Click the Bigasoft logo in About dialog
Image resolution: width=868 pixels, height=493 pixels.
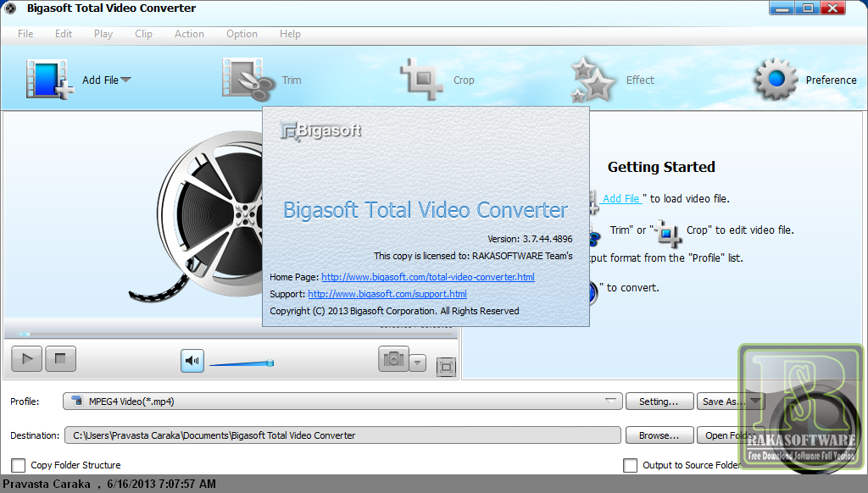[321, 131]
